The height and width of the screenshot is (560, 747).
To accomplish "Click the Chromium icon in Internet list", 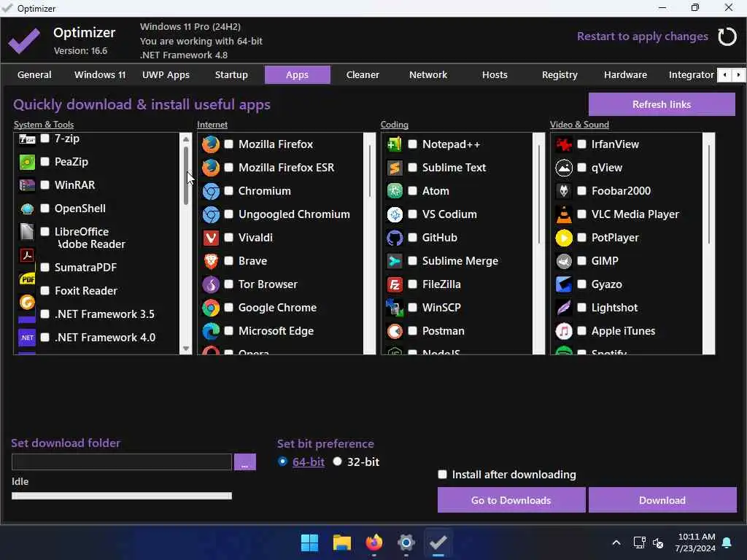I will 211,191.
